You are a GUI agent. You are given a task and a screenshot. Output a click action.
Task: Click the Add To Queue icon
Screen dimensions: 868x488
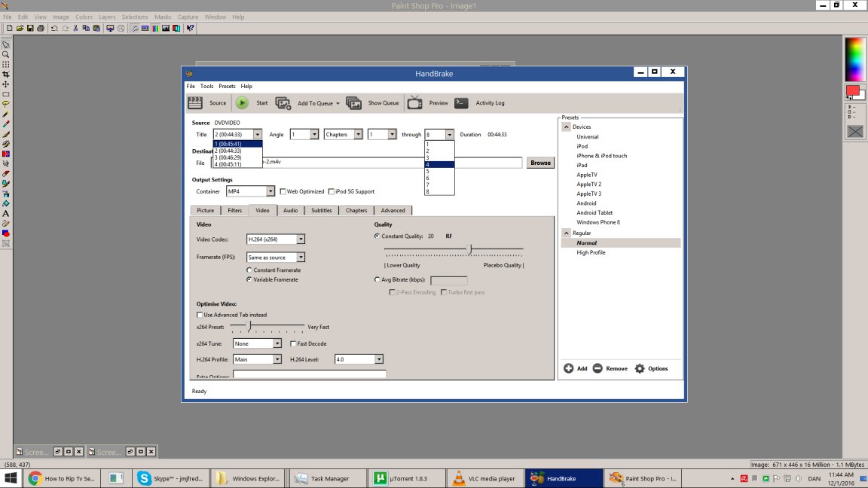[x=283, y=103]
